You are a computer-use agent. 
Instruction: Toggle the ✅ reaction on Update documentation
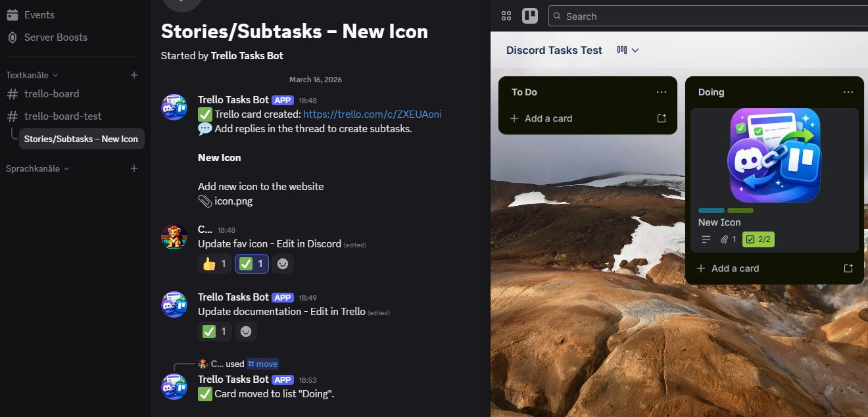click(x=215, y=331)
